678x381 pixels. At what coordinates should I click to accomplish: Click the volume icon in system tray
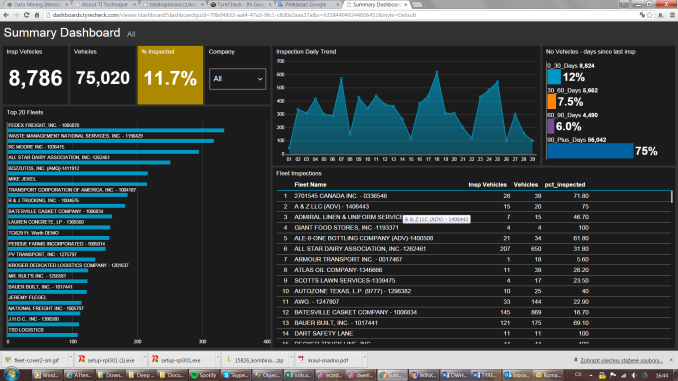[634, 375]
